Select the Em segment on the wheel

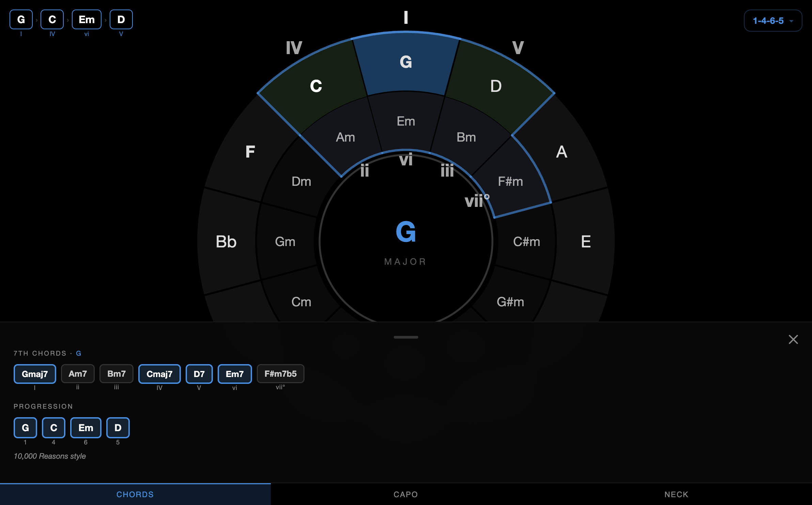(x=406, y=121)
